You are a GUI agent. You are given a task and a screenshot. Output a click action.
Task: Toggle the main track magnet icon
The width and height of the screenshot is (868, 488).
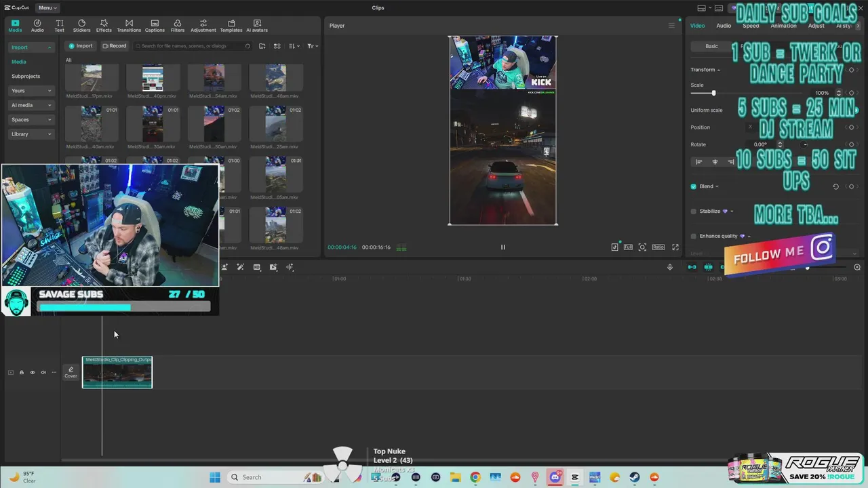tap(692, 267)
